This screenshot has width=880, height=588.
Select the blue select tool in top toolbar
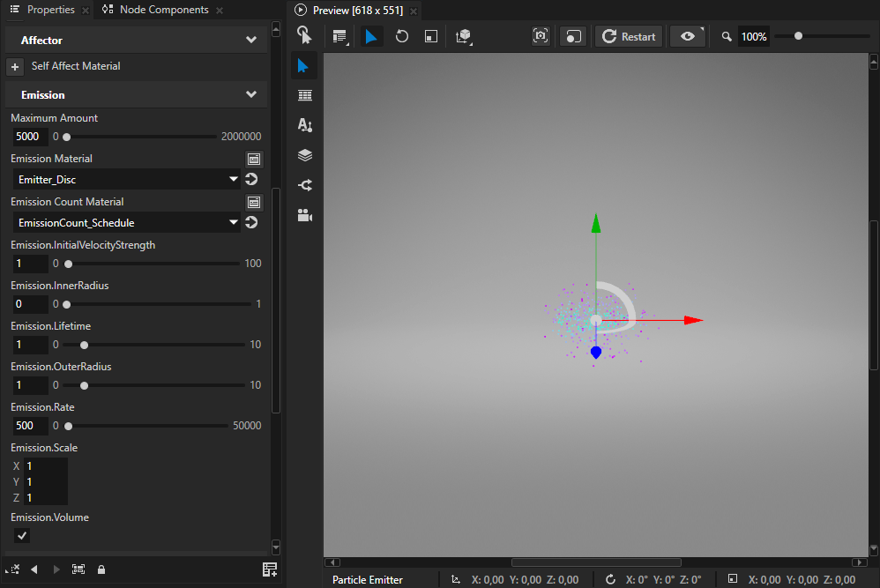[x=371, y=36]
